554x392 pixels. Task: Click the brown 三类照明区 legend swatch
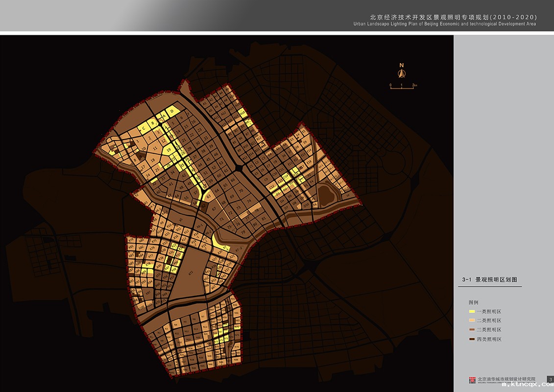472,330
